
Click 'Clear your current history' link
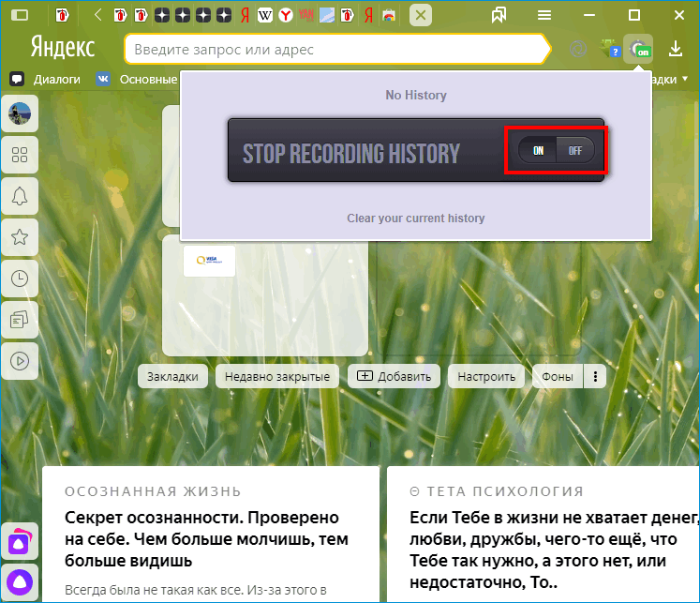click(x=416, y=218)
